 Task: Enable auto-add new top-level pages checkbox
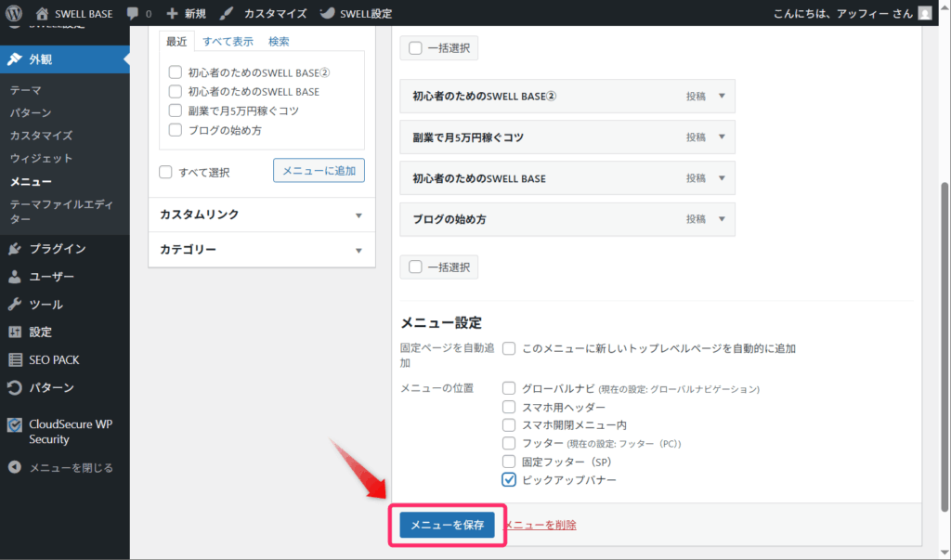coord(509,348)
